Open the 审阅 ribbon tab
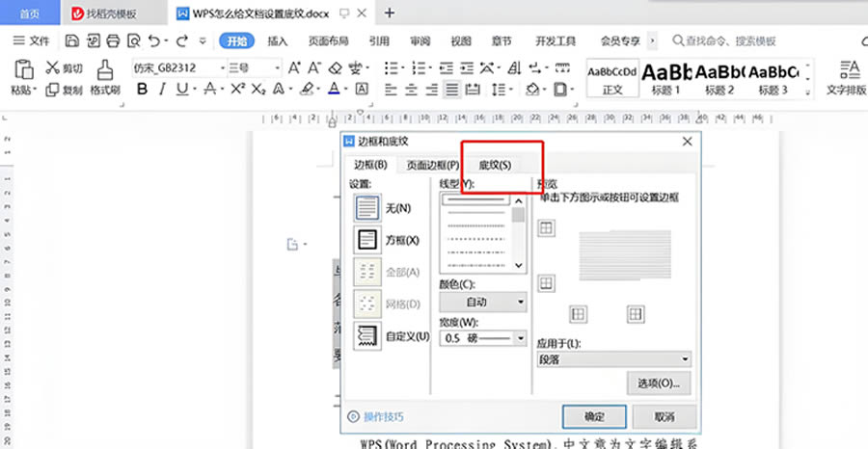Screen dimensions: 868x449 pyautogui.click(x=420, y=40)
